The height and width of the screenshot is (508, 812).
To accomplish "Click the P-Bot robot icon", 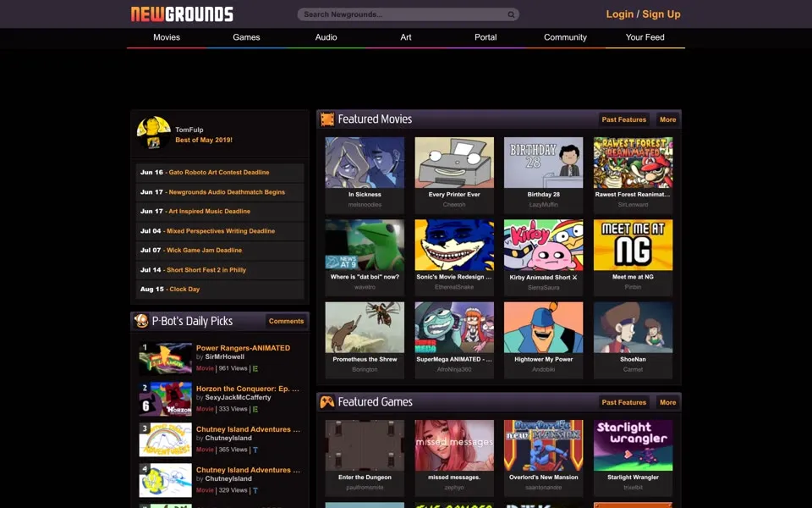I will coord(141,321).
